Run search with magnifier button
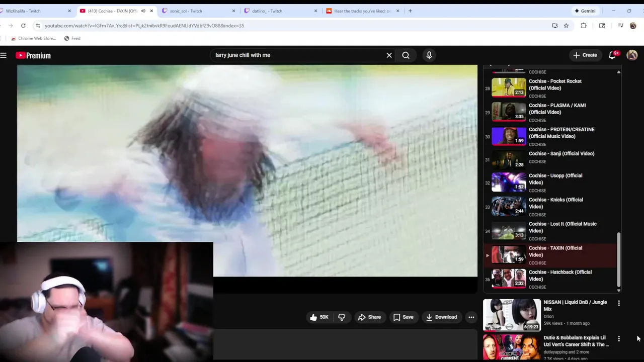 point(406,55)
